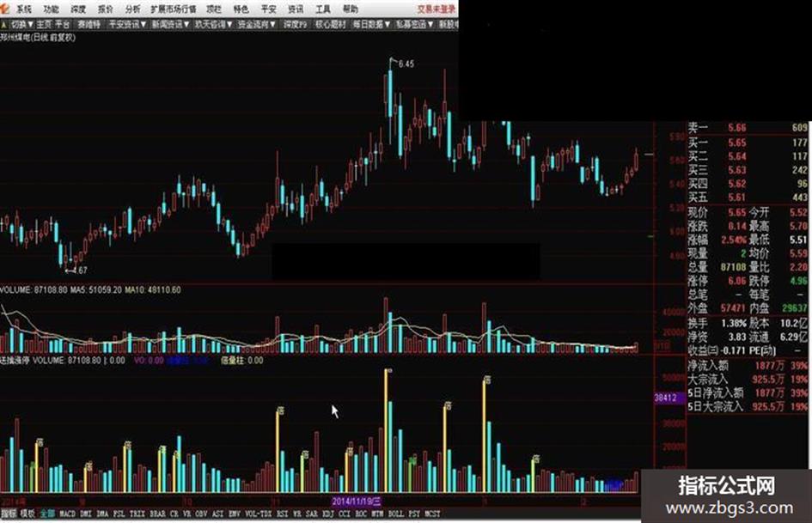812x523 pixels.
Task: Click the 2014/11/19 date marker
Action: [x=357, y=502]
